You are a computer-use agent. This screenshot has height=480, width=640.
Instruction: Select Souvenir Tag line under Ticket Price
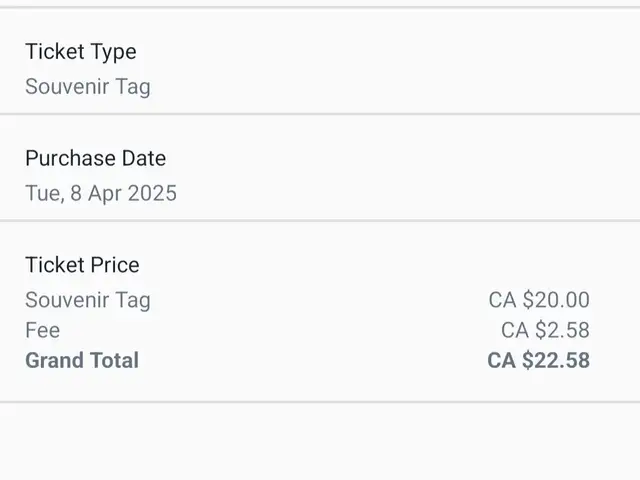tap(88, 300)
